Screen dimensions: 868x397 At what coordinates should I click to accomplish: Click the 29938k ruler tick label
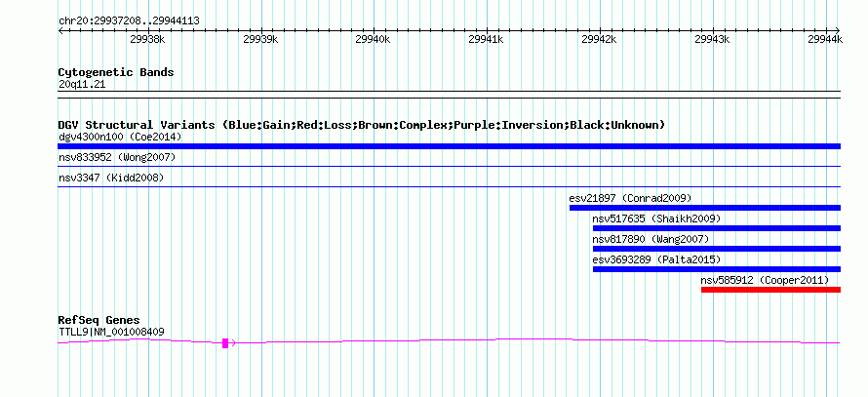pos(147,39)
